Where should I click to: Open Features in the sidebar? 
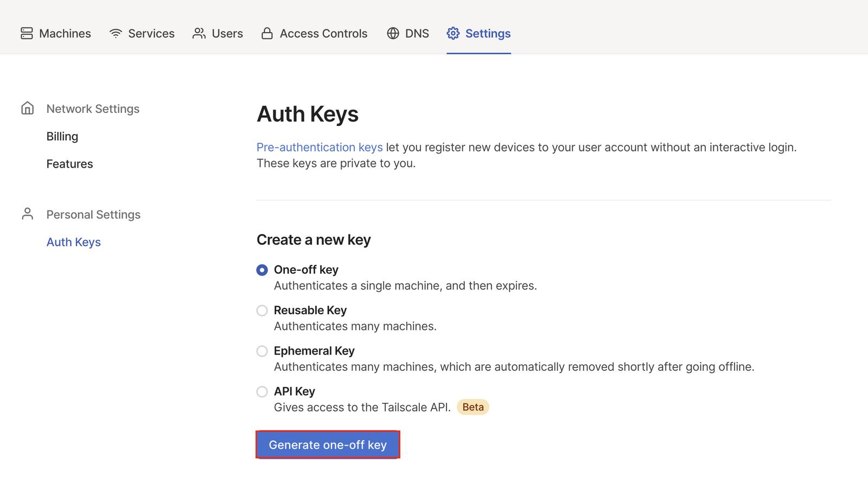(x=69, y=164)
